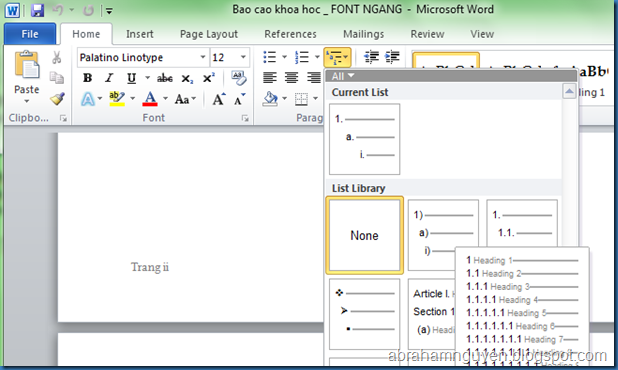Open Font dialog box launcher

coord(245,118)
